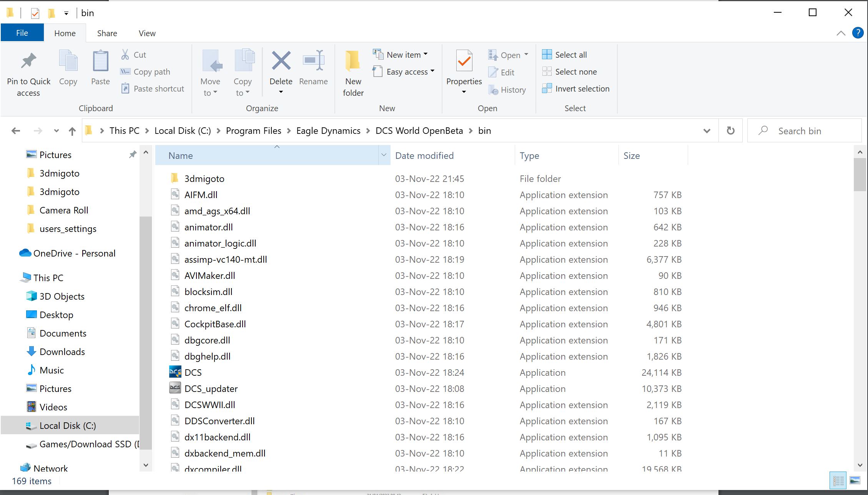Screen dimensions: 868x495
Task: Switch to the Share ribbon tab
Action: [107, 33]
